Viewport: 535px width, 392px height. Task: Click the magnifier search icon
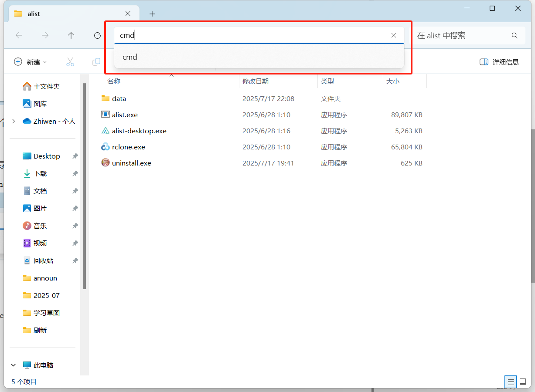click(x=515, y=36)
